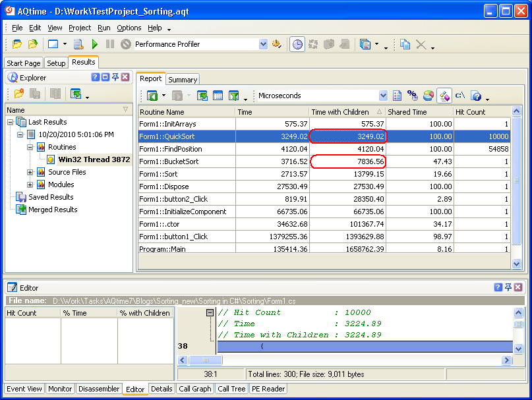
Task: Open the File menu
Action: pyautogui.click(x=17, y=28)
